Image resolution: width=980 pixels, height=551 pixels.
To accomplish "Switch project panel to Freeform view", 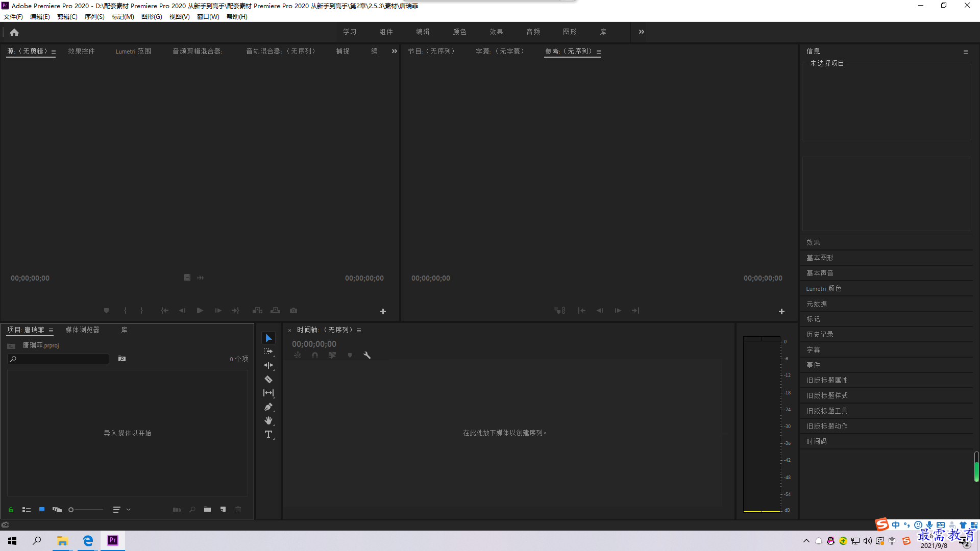I will pyautogui.click(x=57, y=510).
